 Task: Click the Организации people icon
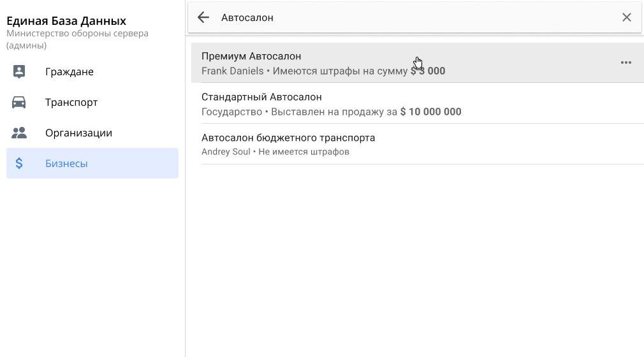[x=19, y=133]
